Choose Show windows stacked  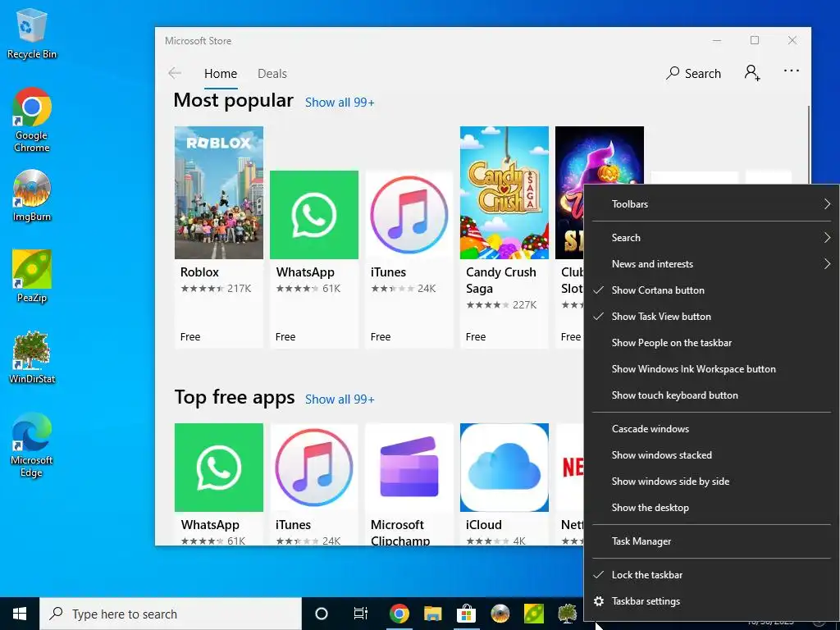pos(711,455)
